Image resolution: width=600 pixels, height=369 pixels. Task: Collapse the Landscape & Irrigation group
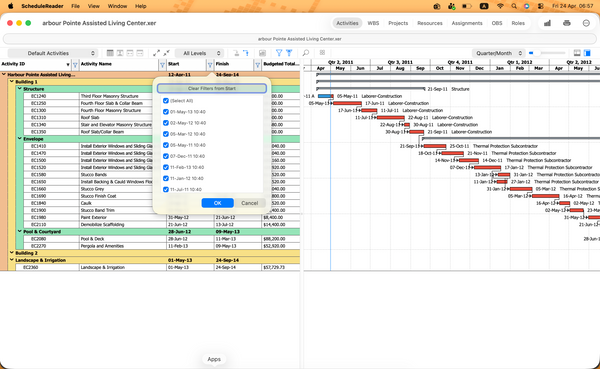(12, 260)
